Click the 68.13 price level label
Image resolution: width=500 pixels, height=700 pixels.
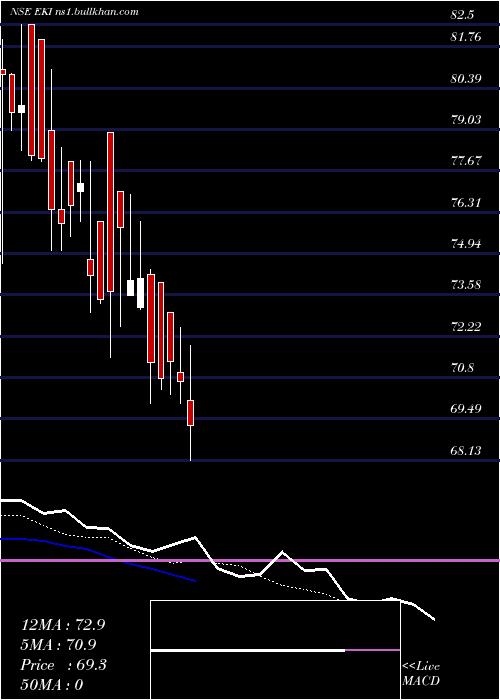click(466, 451)
